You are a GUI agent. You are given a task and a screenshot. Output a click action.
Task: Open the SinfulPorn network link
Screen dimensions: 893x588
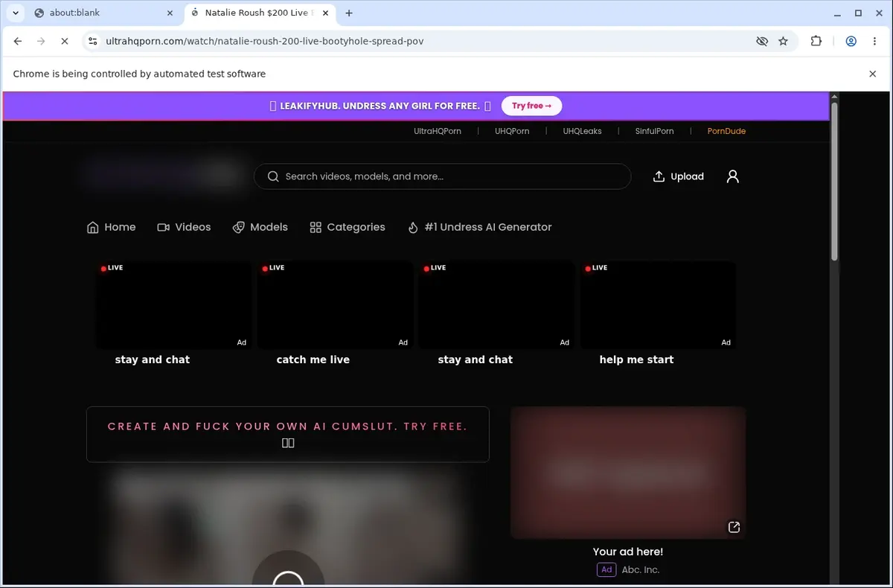click(655, 131)
